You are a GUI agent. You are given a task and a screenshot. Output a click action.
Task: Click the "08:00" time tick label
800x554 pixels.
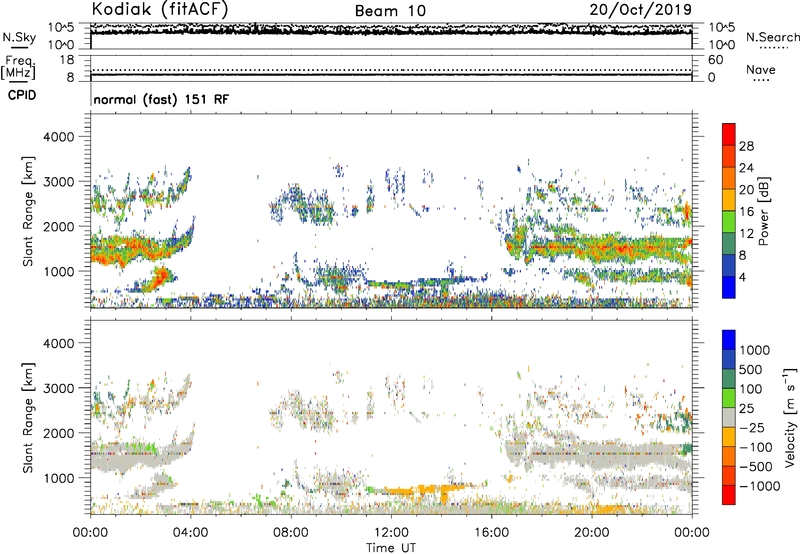click(290, 533)
